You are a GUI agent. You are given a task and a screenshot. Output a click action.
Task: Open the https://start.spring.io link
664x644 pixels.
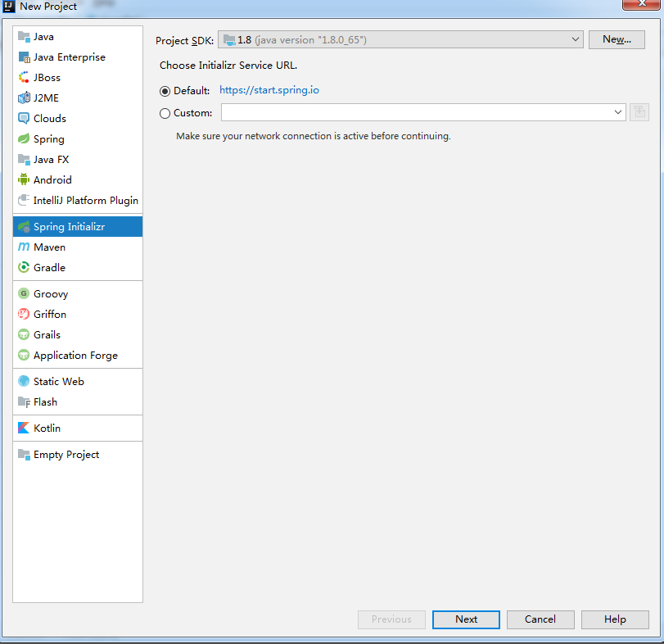click(269, 90)
